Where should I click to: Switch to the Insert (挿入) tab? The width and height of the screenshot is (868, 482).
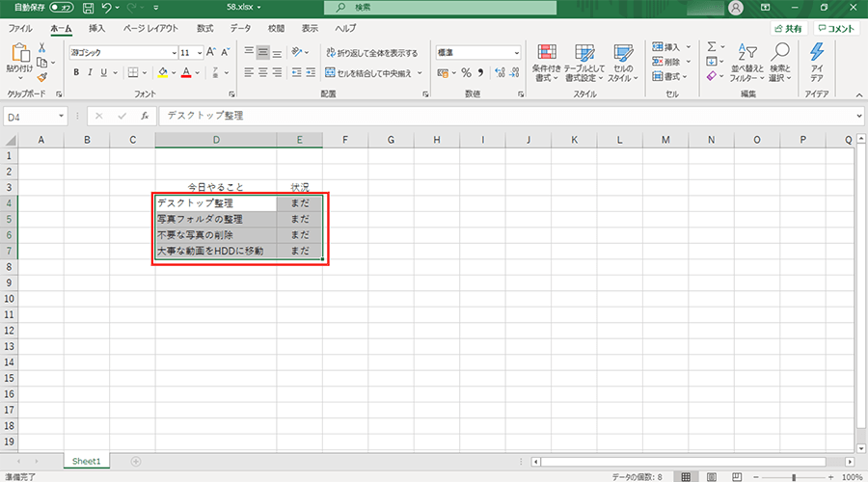(x=96, y=28)
